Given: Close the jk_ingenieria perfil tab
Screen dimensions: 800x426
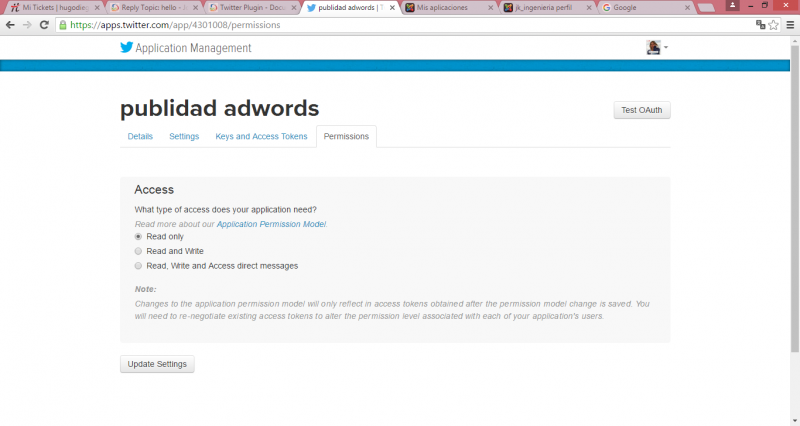Looking at the screenshot, I should [x=589, y=8].
